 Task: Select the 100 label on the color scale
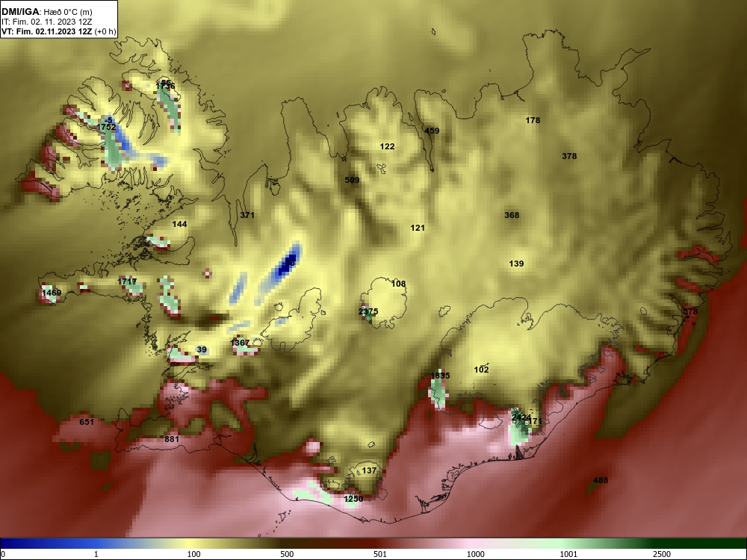[x=194, y=554]
